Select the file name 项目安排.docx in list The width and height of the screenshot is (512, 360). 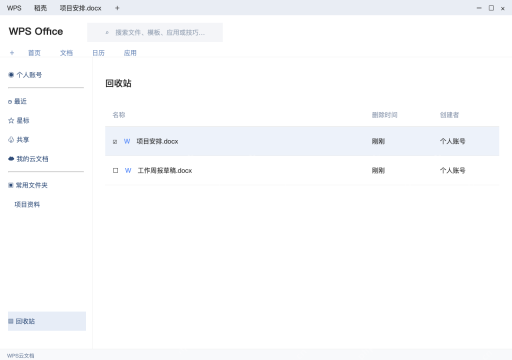157,141
